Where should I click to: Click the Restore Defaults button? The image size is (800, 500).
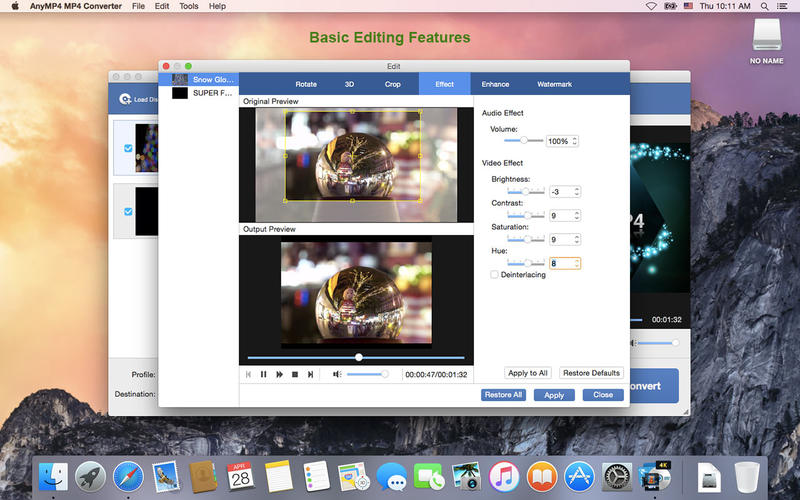point(591,373)
